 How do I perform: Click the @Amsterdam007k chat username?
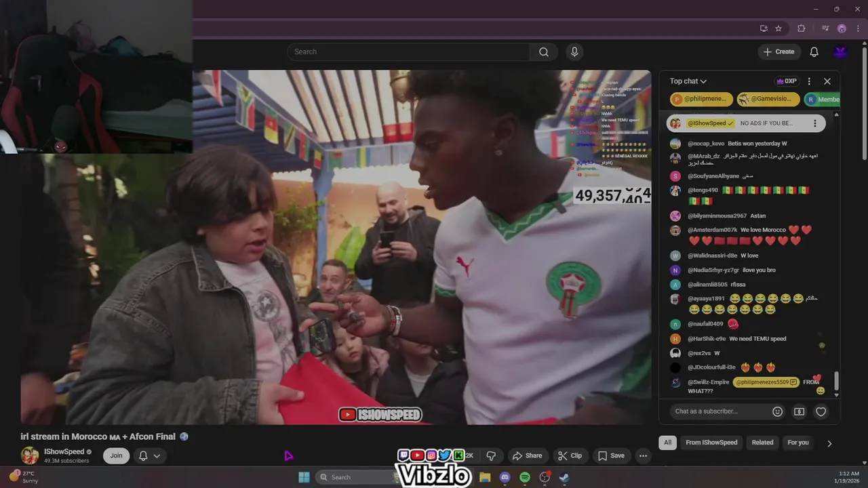click(713, 230)
